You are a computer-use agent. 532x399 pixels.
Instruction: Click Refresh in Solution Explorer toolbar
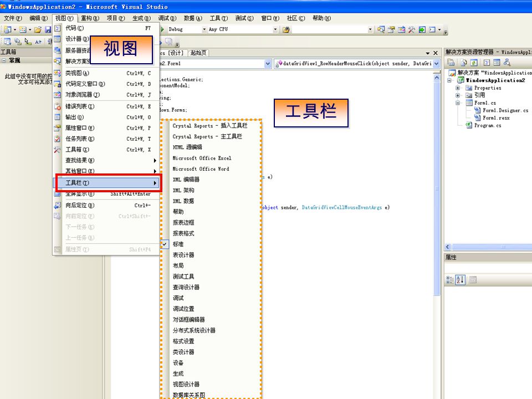474,63
